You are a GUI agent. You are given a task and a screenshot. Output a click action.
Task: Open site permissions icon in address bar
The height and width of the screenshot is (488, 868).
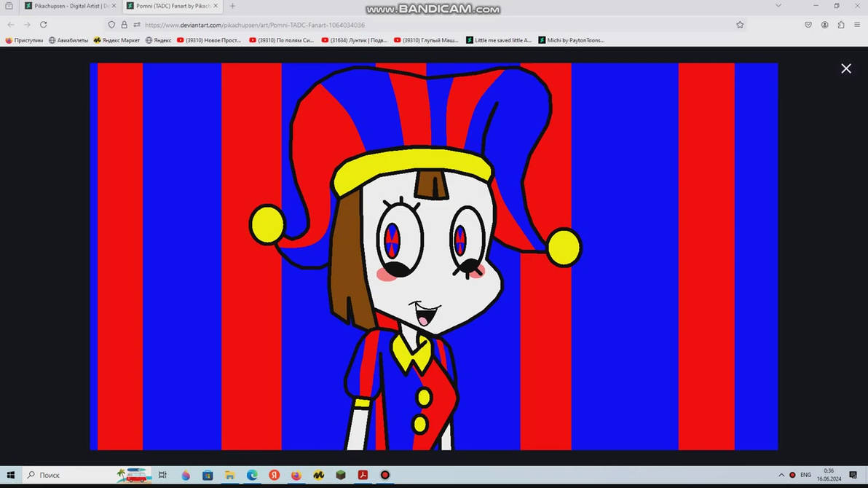(137, 25)
